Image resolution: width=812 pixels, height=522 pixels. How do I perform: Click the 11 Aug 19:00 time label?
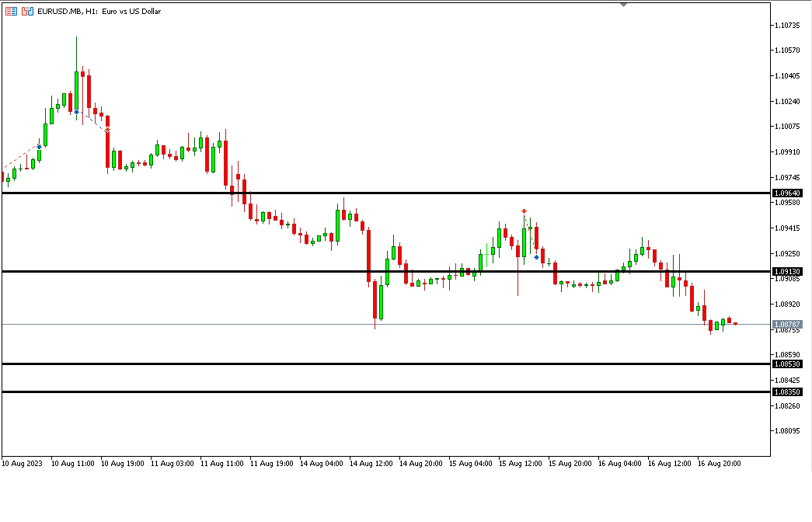point(271,464)
